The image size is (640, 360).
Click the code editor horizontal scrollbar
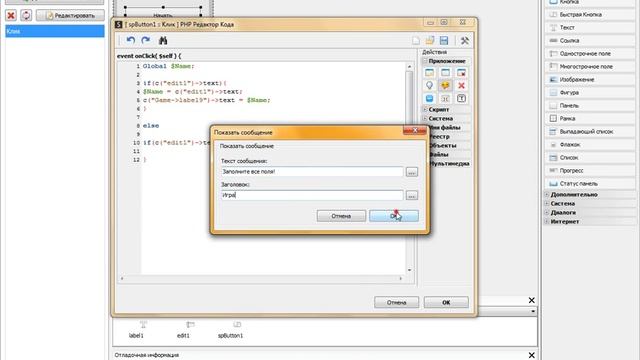pos(261,278)
